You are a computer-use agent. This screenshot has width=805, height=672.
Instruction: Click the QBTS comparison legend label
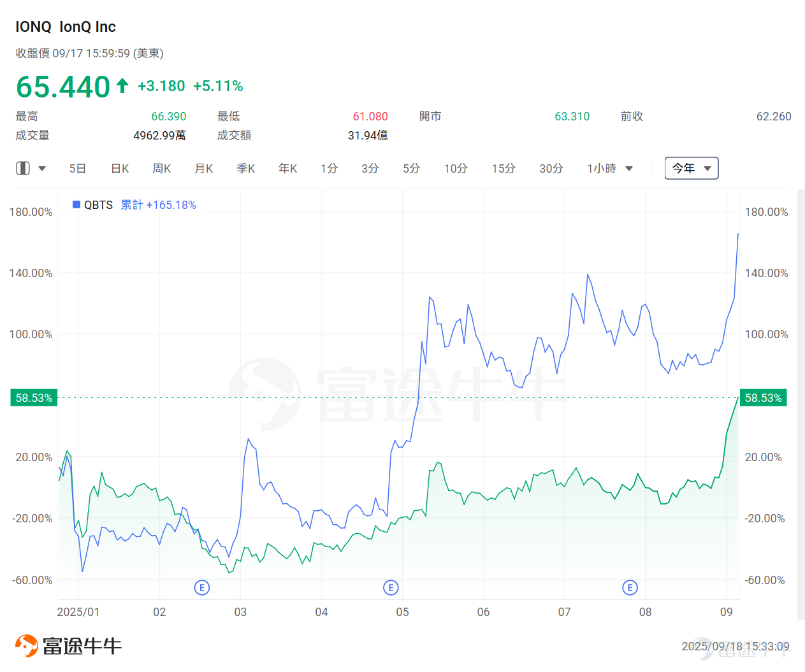coord(99,204)
